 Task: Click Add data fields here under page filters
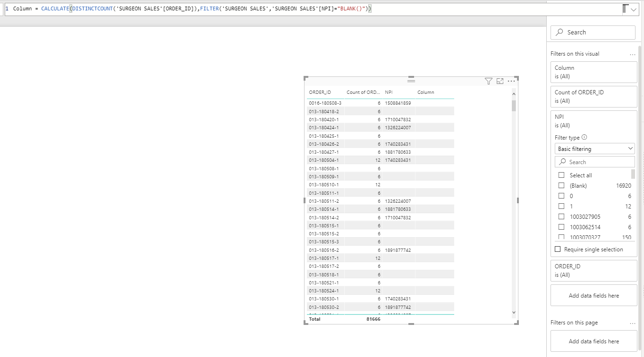[x=594, y=341]
